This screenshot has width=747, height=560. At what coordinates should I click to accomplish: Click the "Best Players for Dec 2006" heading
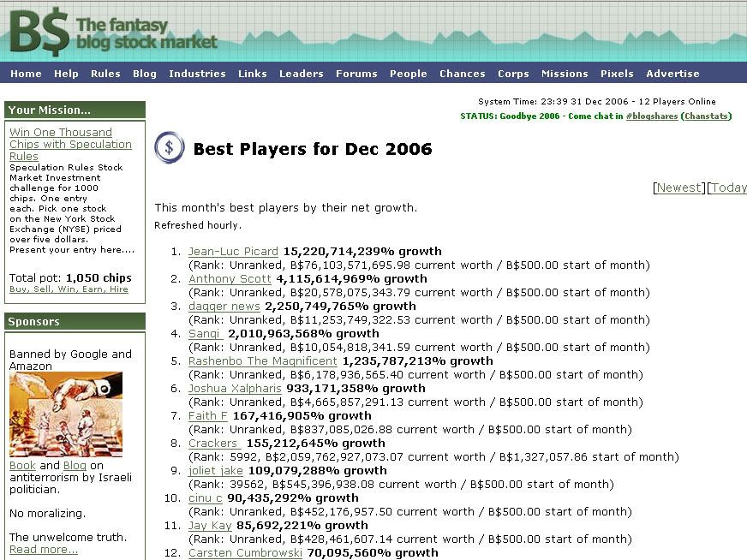(313, 149)
